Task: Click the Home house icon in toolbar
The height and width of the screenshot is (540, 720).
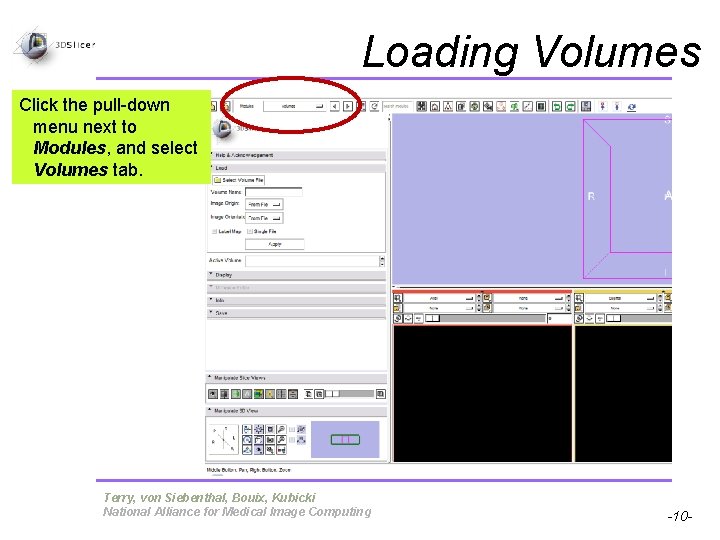Action: (x=435, y=107)
